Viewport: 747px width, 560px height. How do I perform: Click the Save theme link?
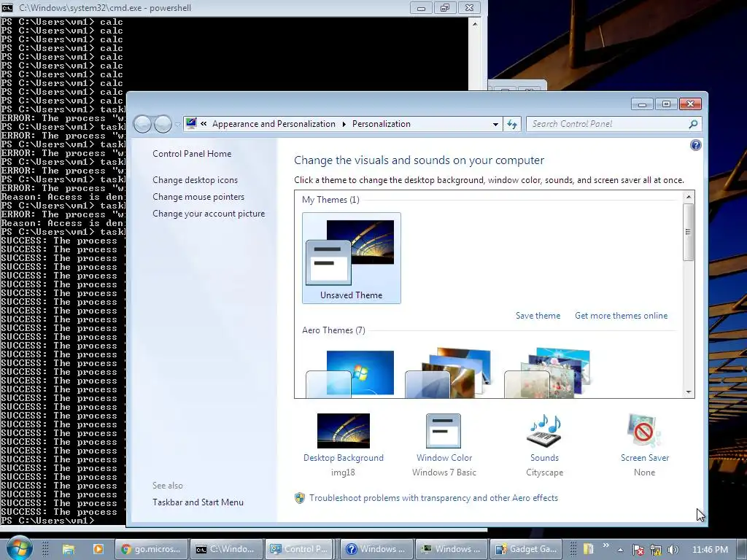click(538, 315)
